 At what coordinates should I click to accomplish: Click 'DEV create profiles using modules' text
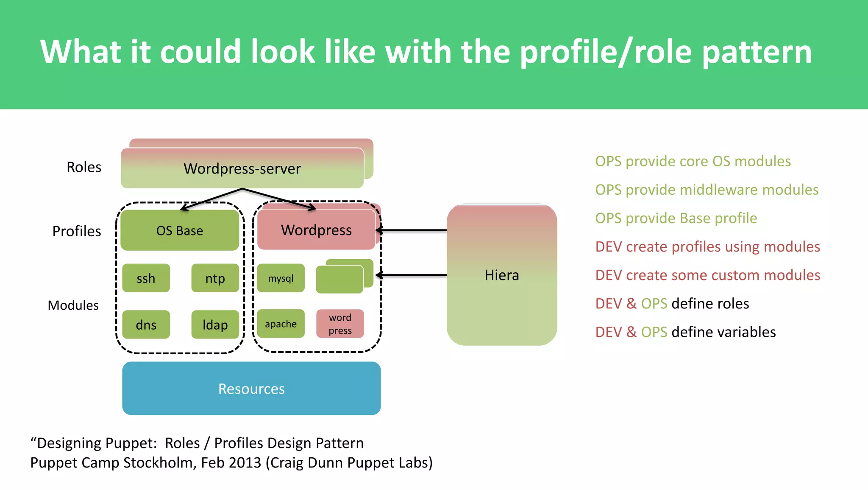coord(708,246)
